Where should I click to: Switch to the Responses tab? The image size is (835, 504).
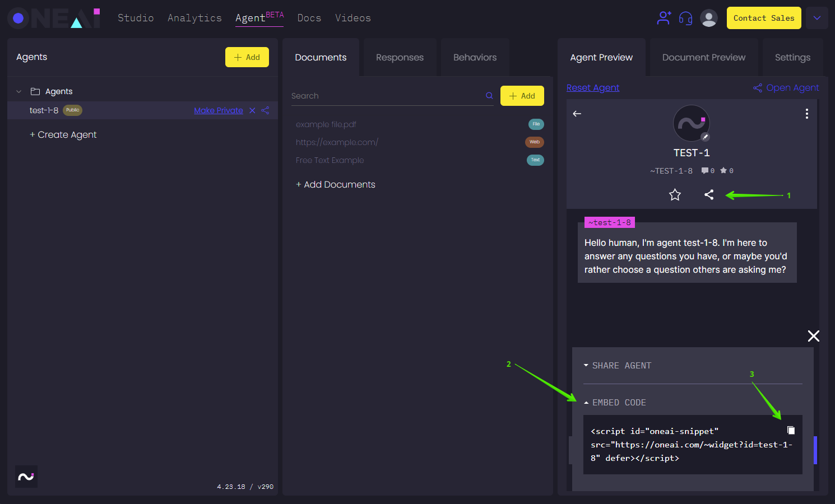tap(400, 57)
